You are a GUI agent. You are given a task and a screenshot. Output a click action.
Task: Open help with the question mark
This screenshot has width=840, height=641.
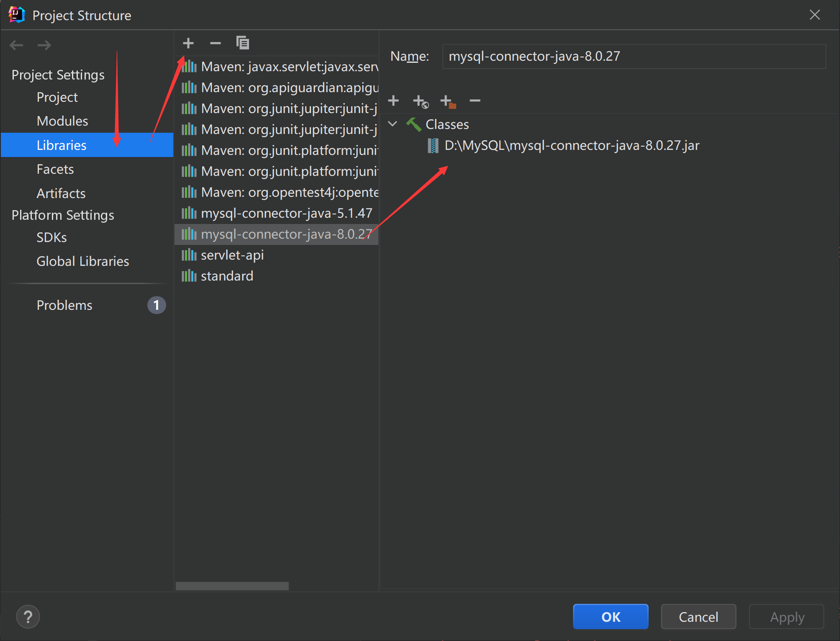click(x=28, y=617)
